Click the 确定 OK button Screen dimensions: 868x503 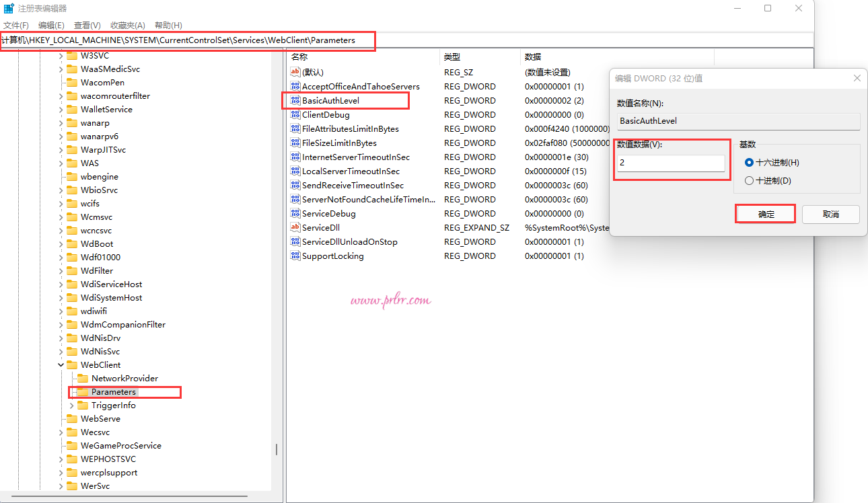tap(766, 215)
